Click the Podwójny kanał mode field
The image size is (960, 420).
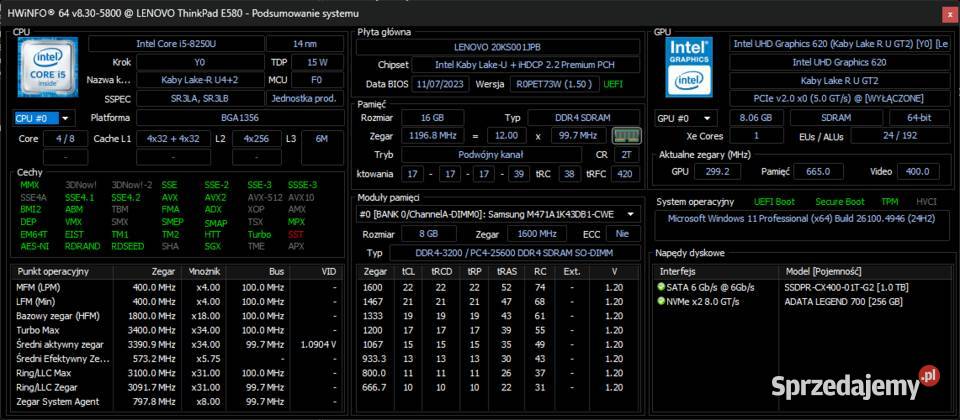pyautogui.click(x=490, y=155)
